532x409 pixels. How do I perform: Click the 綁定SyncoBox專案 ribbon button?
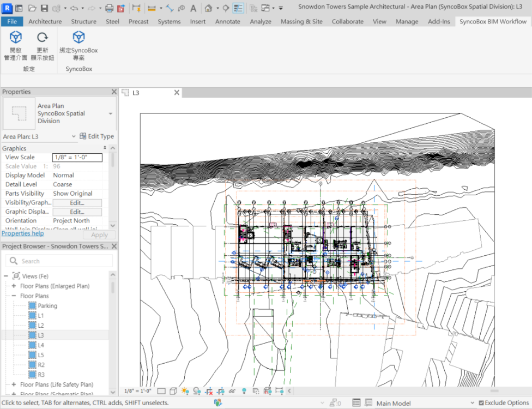[x=78, y=46]
